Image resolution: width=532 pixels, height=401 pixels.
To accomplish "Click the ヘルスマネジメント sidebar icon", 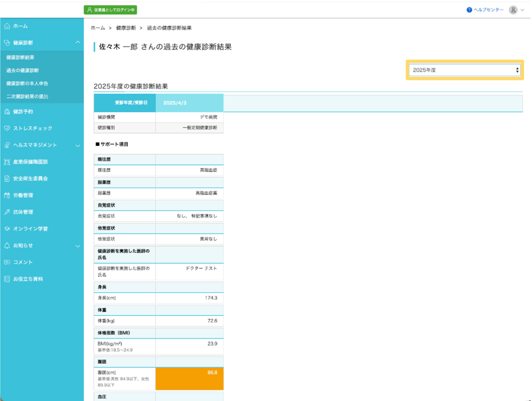I will [x=7, y=145].
